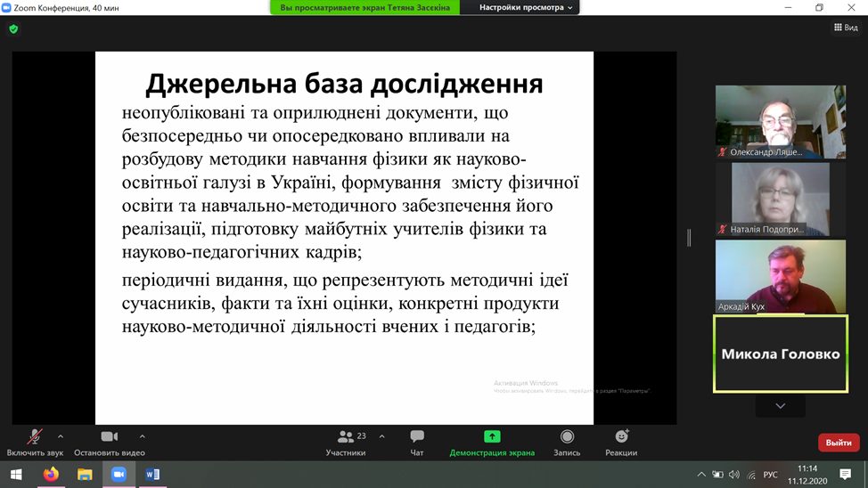Click Аркадій Кух's video thumbnail
Viewport: 868px width, 488px height.
pyautogui.click(x=781, y=275)
